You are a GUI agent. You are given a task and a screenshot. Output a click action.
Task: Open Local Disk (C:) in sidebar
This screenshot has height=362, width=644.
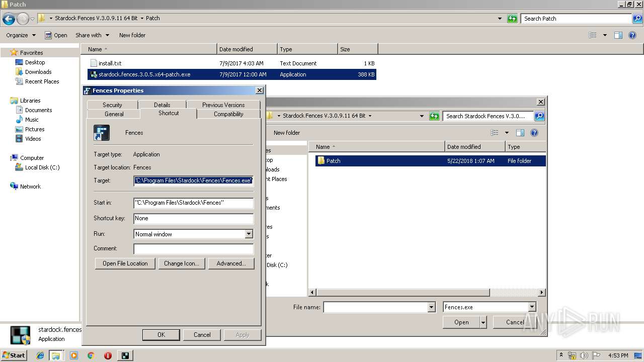[42, 167]
